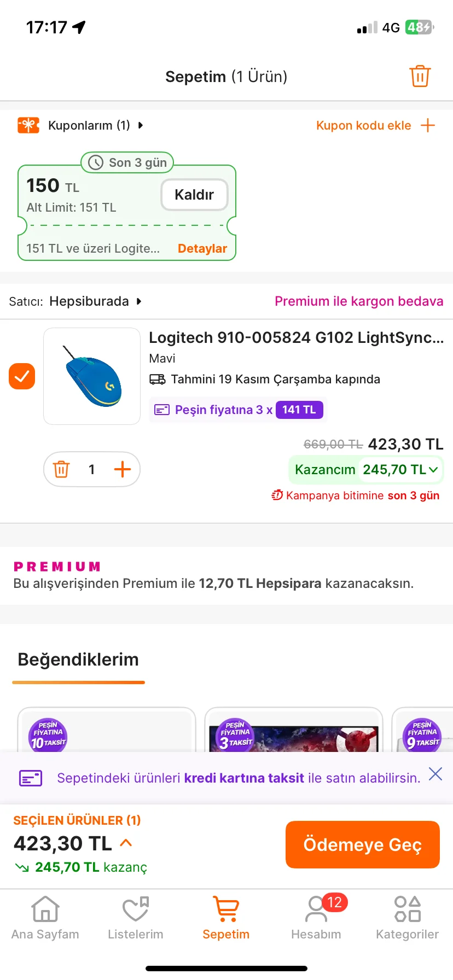Increase the product quantity with plus

click(x=123, y=469)
